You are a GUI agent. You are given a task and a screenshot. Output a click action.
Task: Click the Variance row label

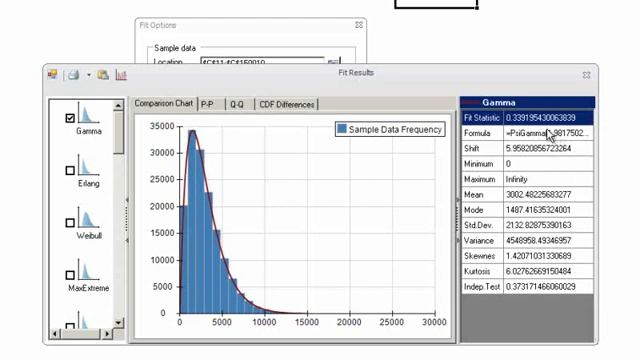point(482,241)
